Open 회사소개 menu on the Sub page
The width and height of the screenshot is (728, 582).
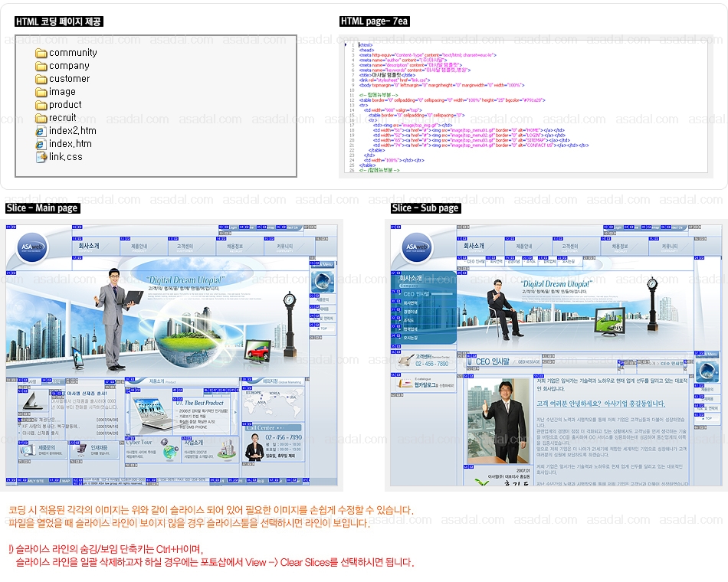tap(474, 246)
